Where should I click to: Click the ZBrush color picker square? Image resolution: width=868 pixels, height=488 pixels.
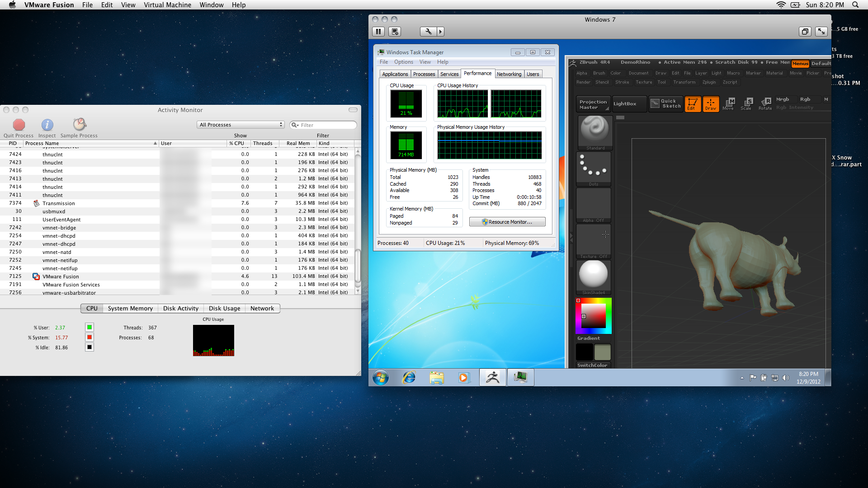tap(593, 316)
